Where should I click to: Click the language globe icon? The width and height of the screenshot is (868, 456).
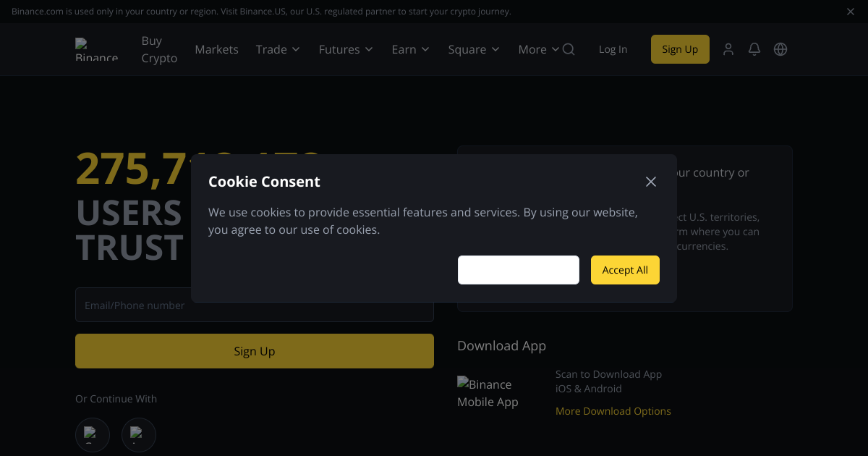coord(780,49)
